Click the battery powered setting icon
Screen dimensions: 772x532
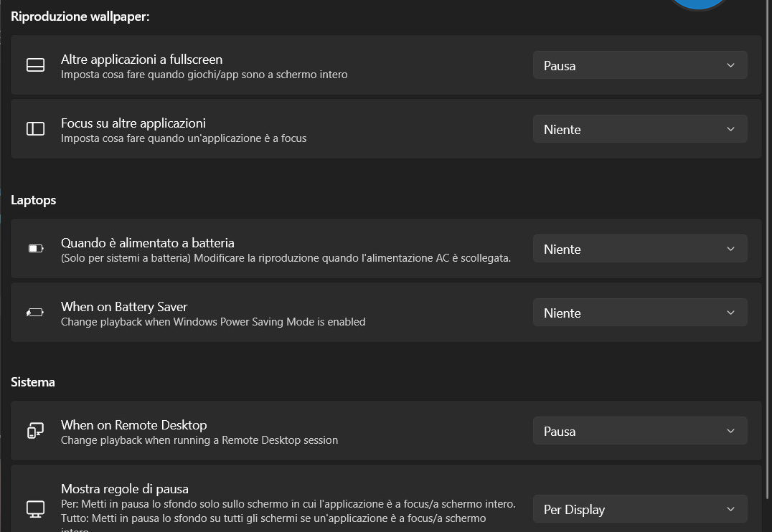(x=35, y=249)
